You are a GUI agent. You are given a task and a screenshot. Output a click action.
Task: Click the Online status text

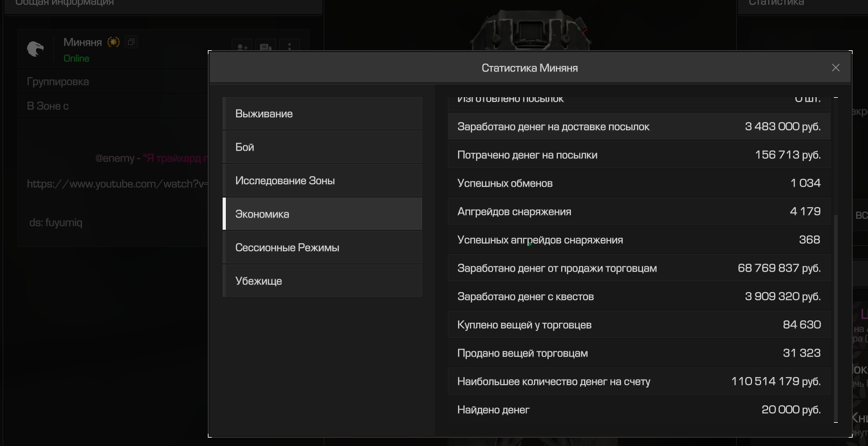pos(76,59)
